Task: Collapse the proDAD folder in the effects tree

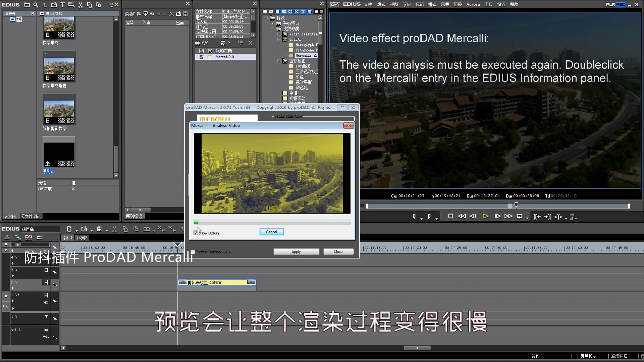Action: coord(279,40)
